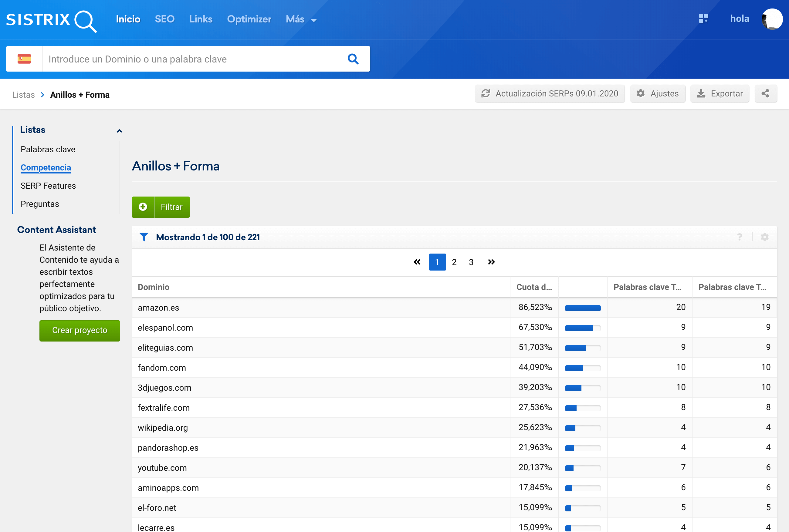
Task: Click the wikipedia.org share bar
Action: tap(583, 428)
